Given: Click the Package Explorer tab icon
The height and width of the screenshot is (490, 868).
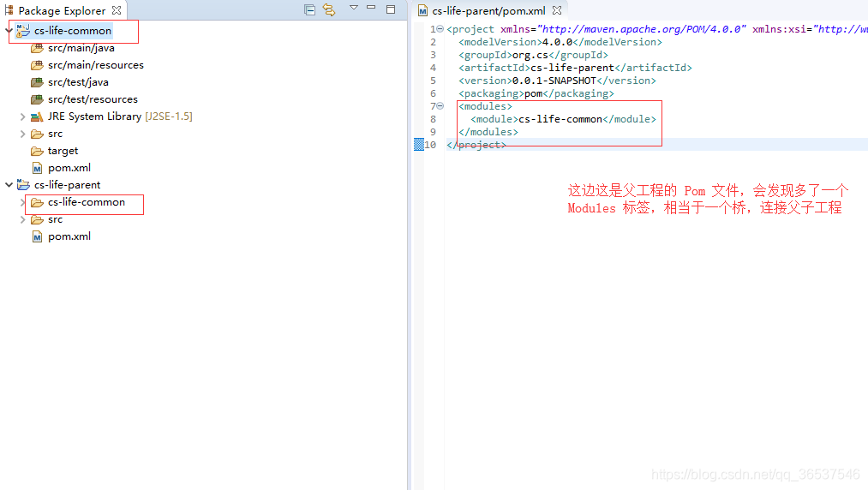Looking at the screenshot, I should point(9,10).
